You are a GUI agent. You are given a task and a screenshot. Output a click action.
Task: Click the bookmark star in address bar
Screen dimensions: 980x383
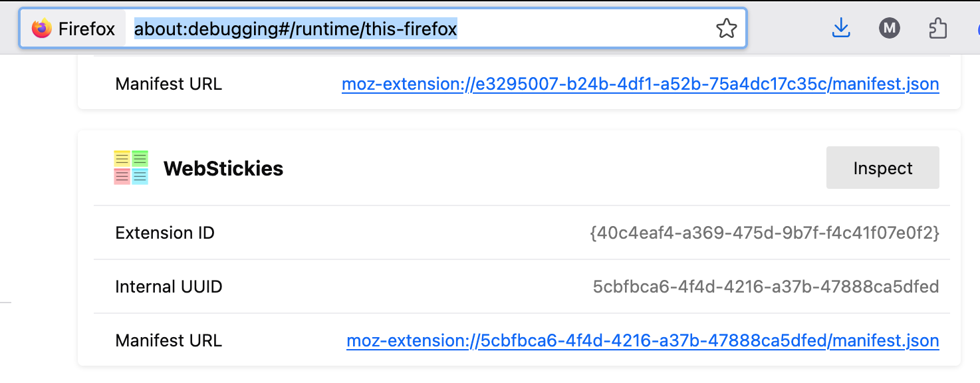pos(726,29)
